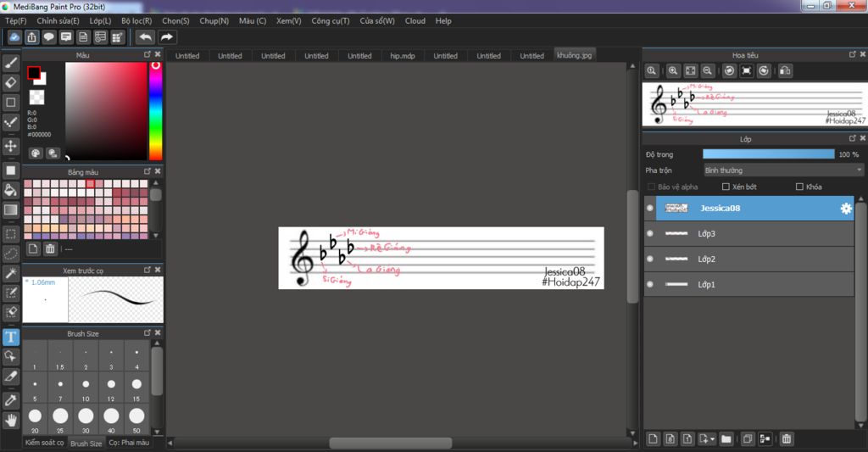
Task: Pick the black foreground color swatch
Action: pos(34,73)
